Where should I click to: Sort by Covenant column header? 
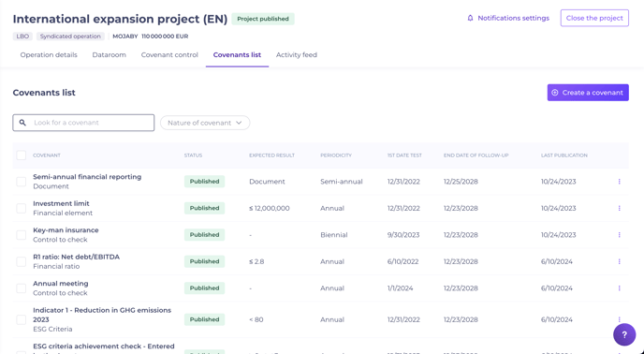[x=47, y=155]
